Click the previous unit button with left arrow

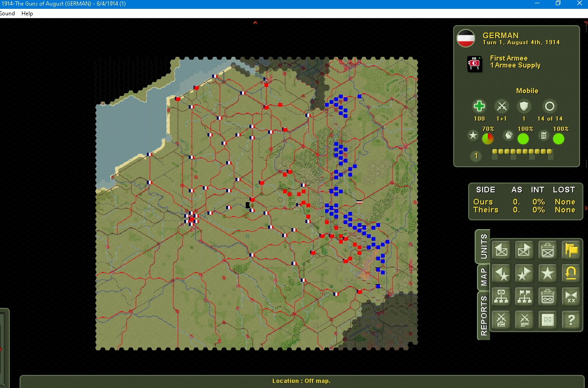pyautogui.click(x=501, y=250)
